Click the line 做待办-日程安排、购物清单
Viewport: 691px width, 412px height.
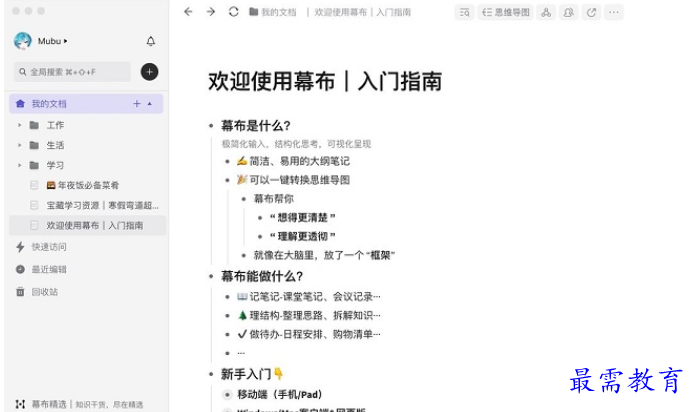(308, 334)
